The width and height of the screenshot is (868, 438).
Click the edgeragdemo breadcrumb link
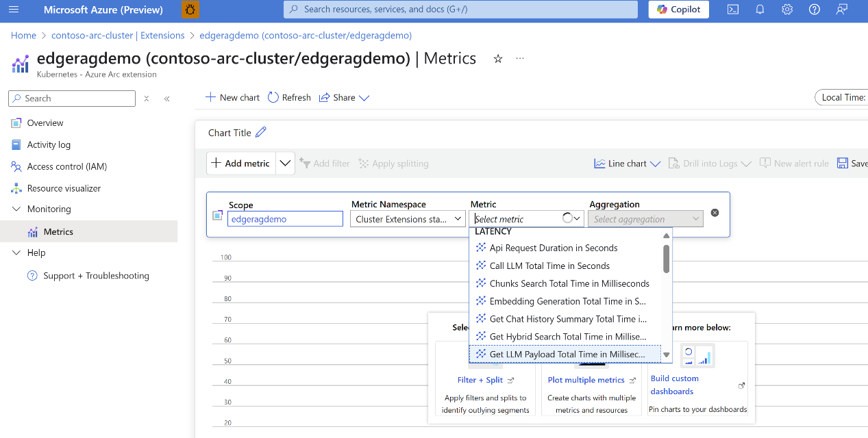tap(306, 35)
